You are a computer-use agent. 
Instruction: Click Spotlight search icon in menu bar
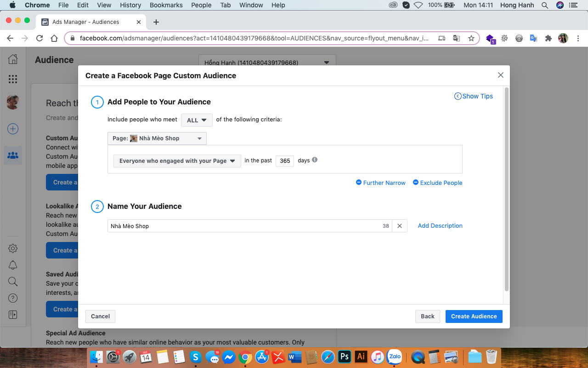click(x=545, y=5)
